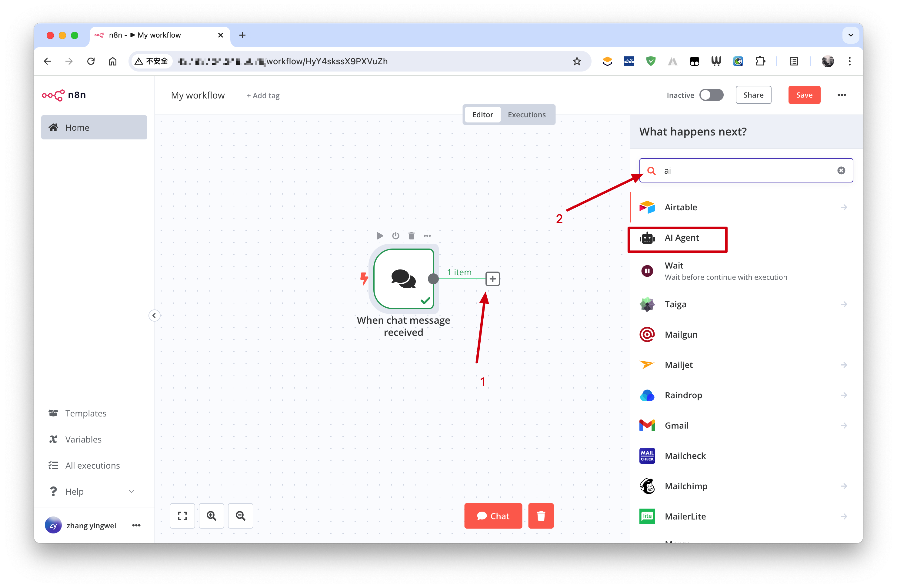
Task: Click the red trash button next to Chat
Action: (x=541, y=516)
